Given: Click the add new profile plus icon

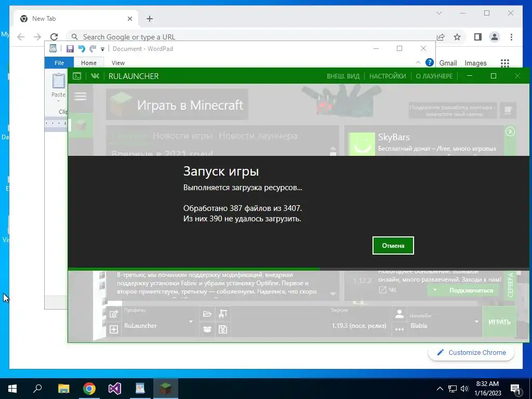Looking at the screenshot, I should click(114, 329).
